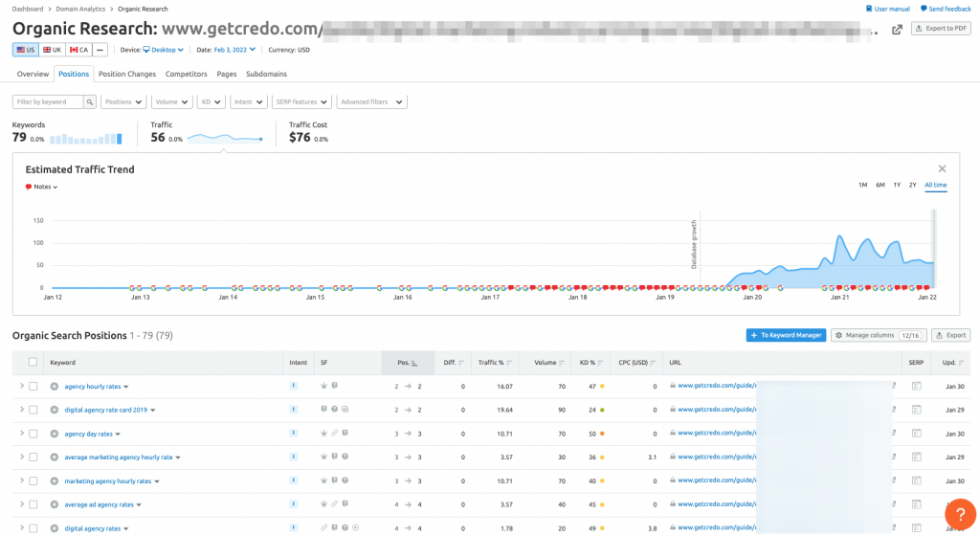Add 'agency hourly rates' keyword via plus icon
Image resolution: width=980 pixels, height=536 pixels.
coord(55,387)
